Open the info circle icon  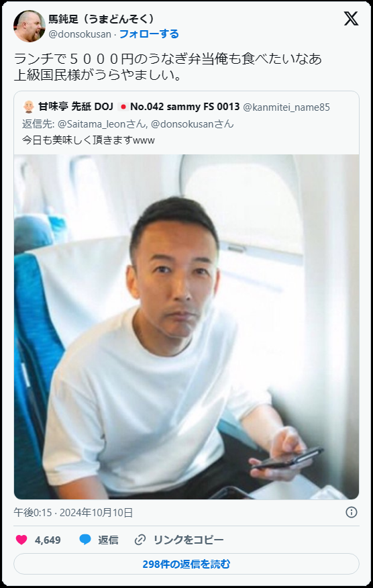tap(352, 512)
